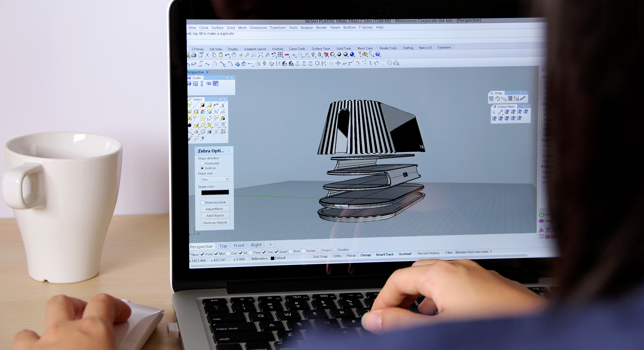Click the Adjust Mesh... button
Screen dimensions: 644x350
(x=215, y=209)
